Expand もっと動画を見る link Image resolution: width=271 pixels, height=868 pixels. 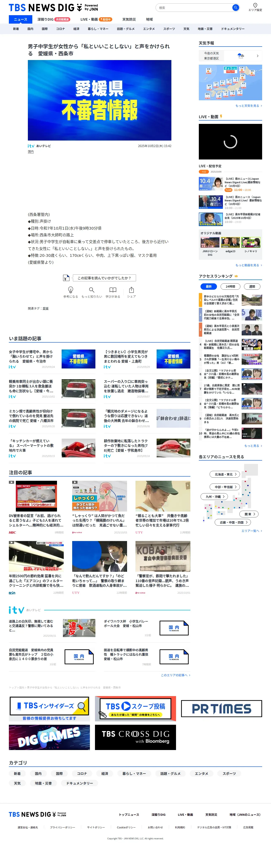pos(249,265)
